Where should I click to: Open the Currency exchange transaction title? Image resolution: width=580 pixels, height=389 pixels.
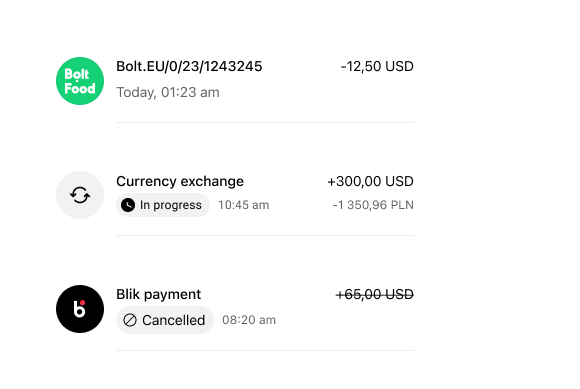coord(180,181)
